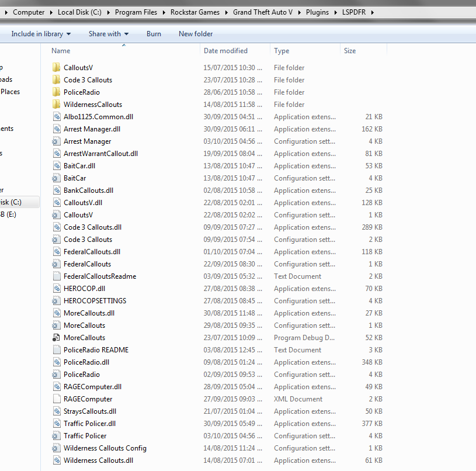Click the XML Document type cell

[x=298, y=399]
